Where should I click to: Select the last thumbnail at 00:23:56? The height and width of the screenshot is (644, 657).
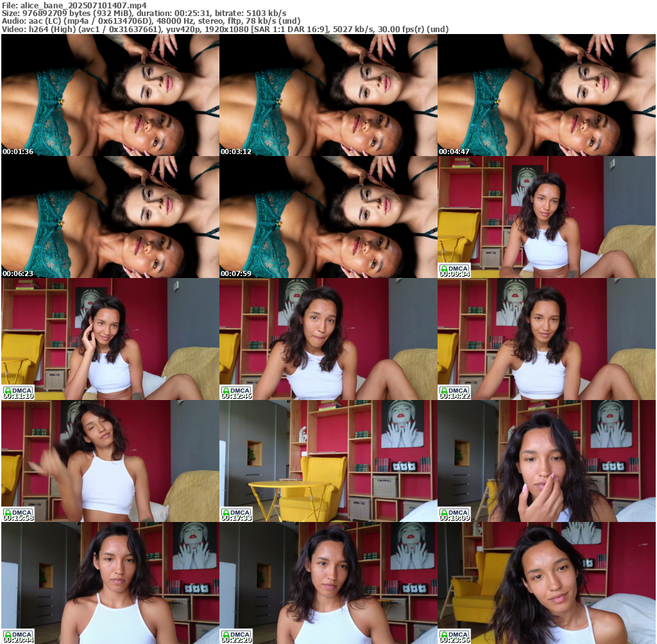pos(546,582)
